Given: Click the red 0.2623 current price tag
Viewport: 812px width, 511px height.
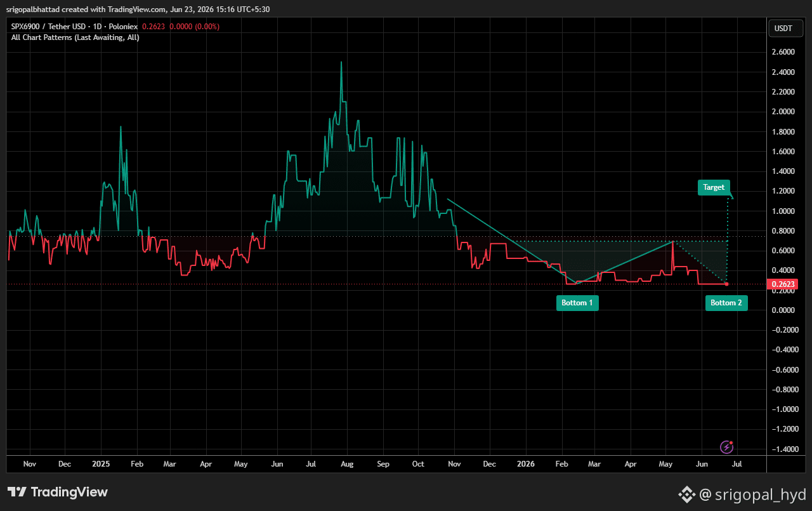Looking at the screenshot, I should click(x=782, y=284).
